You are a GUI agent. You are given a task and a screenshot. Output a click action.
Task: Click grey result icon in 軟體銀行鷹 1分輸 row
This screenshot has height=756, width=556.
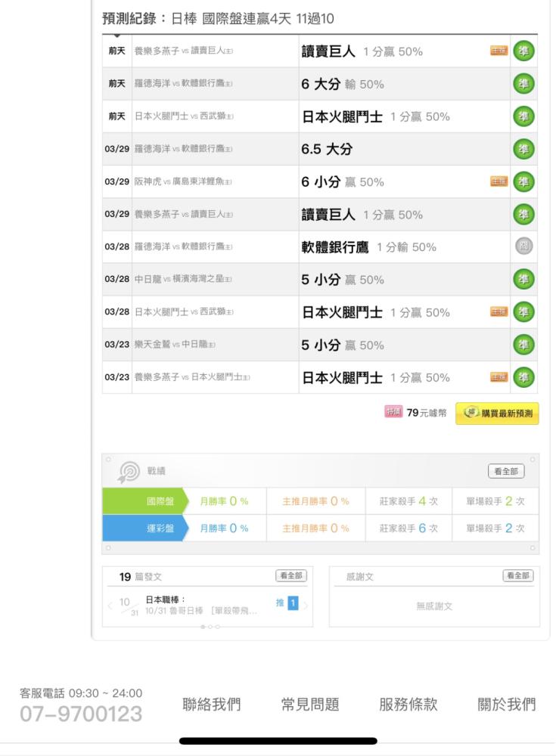click(x=523, y=246)
